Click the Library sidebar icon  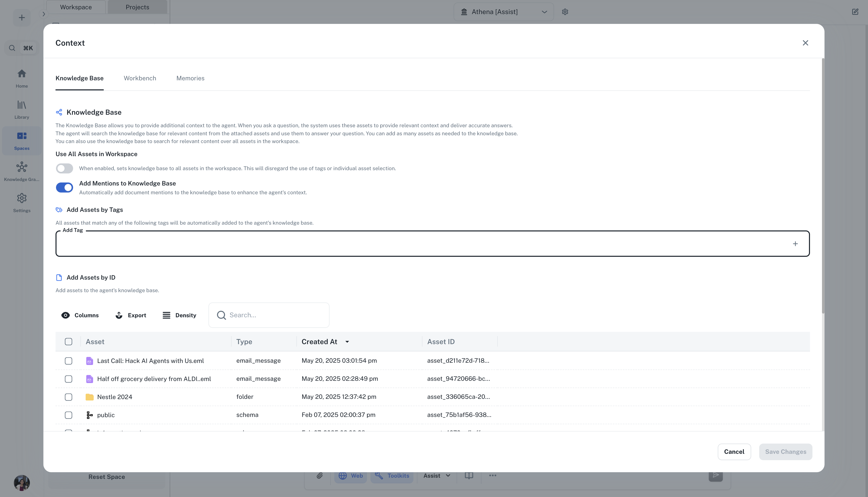pyautogui.click(x=22, y=109)
